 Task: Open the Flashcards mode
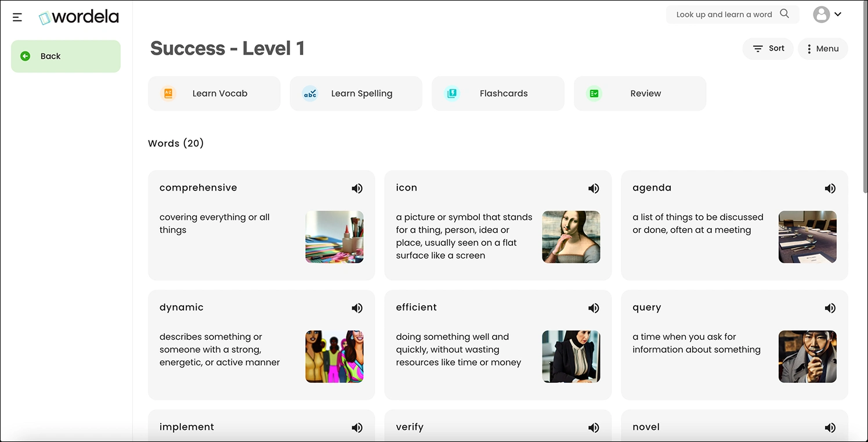pos(498,94)
